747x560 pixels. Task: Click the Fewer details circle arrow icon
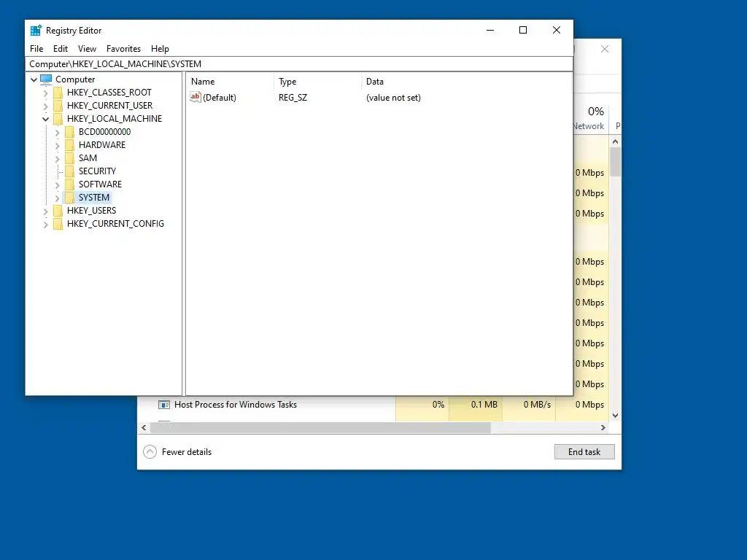[x=150, y=452]
